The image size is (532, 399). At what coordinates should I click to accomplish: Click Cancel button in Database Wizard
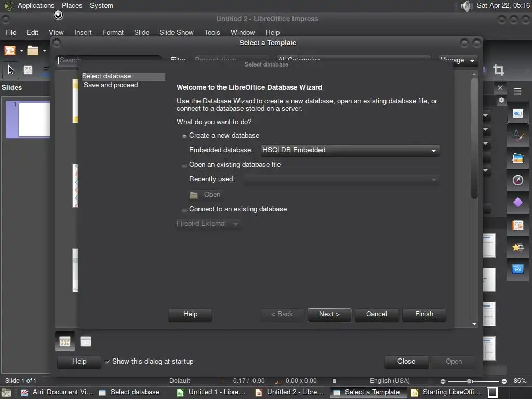coord(376,314)
